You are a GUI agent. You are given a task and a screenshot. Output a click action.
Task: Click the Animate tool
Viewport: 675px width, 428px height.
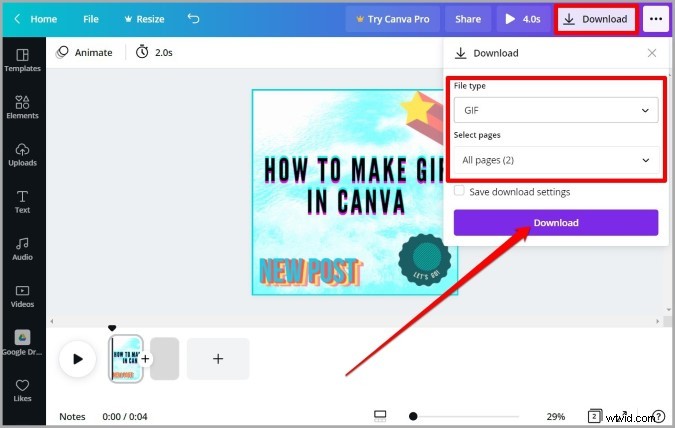pos(84,53)
